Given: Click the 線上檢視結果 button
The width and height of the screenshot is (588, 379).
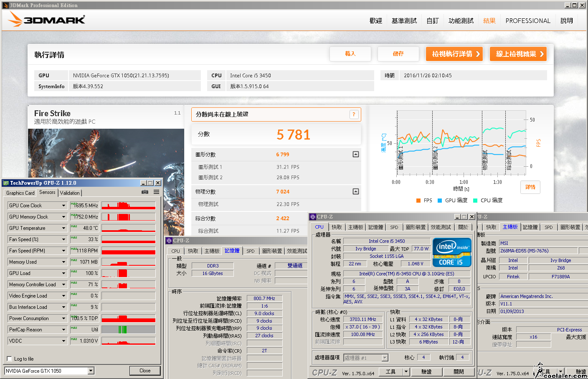Looking at the screenshot, I should click(518, 54).
